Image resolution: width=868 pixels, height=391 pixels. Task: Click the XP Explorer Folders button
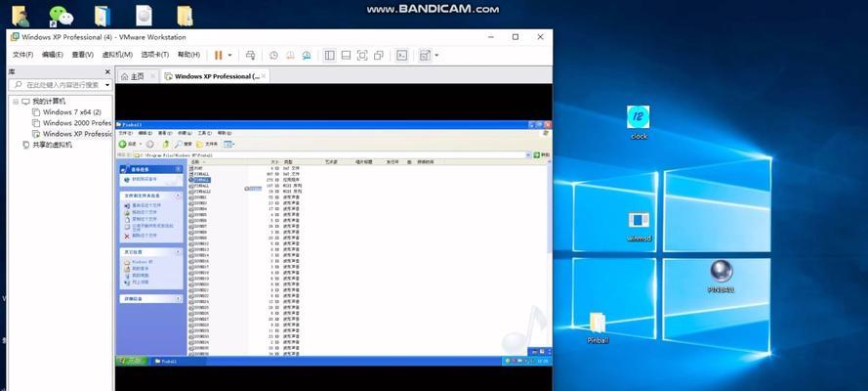(x=208, y=144)
